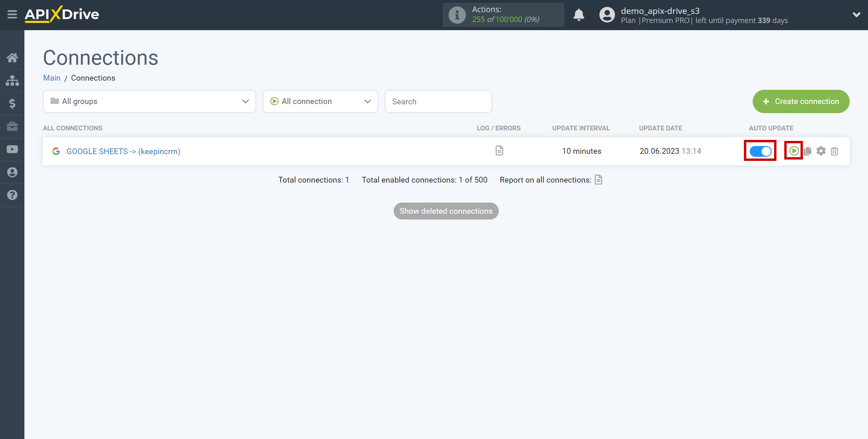Click the Show deleted connections button

click(x=446, y=211)
